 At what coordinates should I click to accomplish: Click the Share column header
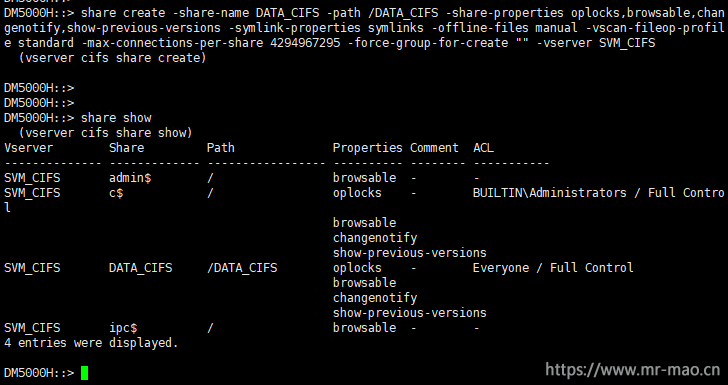click(x=126, y=148)
